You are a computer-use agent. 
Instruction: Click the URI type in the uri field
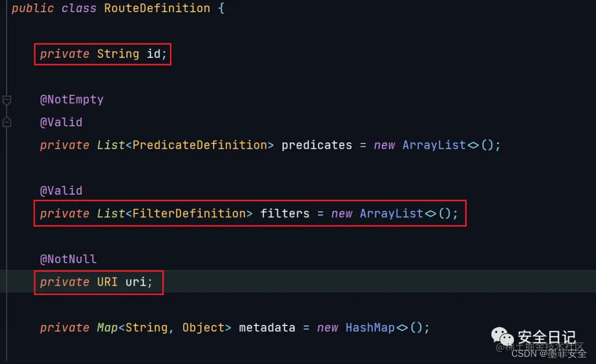click(107, 282)
